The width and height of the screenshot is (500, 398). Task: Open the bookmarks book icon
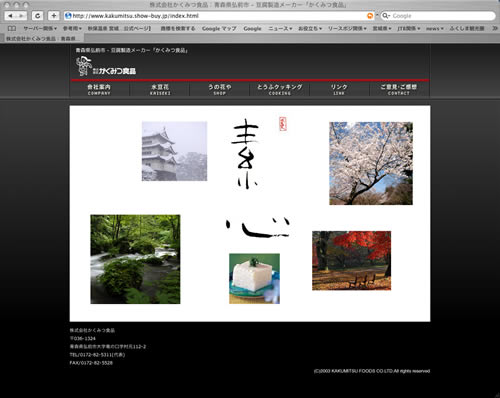click(x=12, y=28)
